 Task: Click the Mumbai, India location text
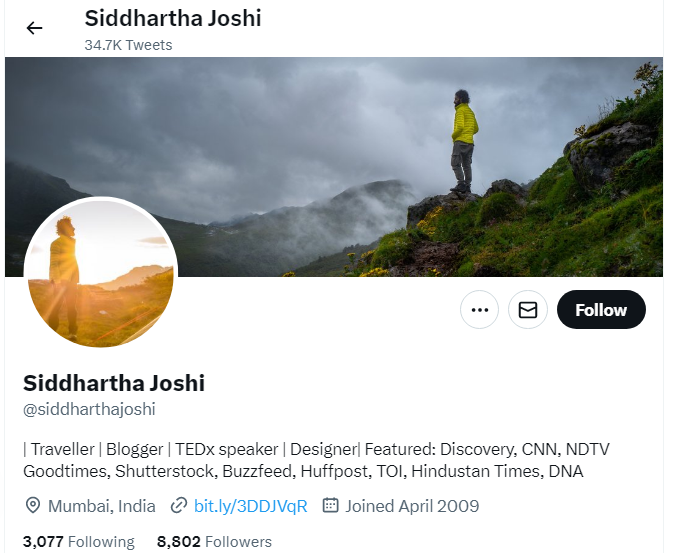102,506
